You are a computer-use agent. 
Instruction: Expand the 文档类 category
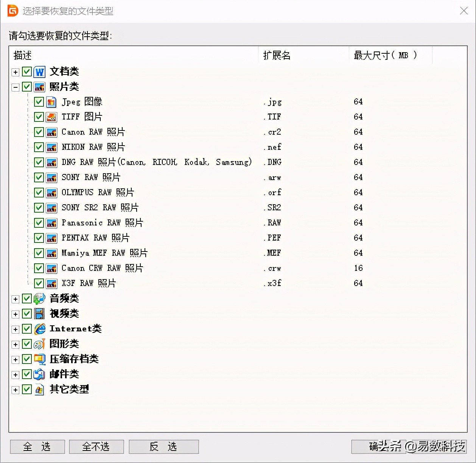[x=15, y=72]
